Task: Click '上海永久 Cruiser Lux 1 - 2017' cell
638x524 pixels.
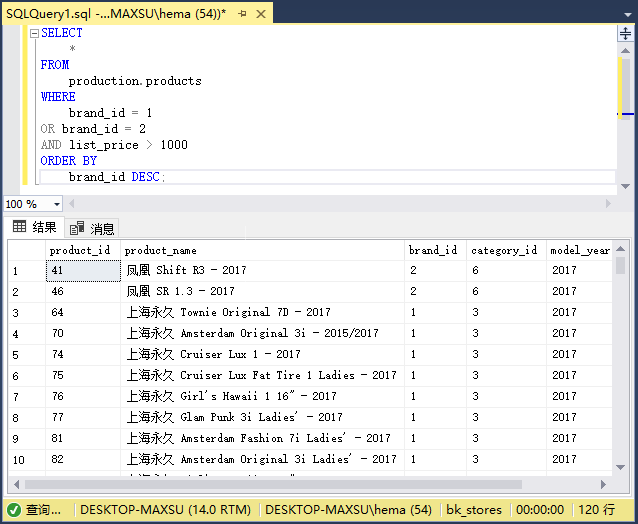Action: [x=262, y=355]
